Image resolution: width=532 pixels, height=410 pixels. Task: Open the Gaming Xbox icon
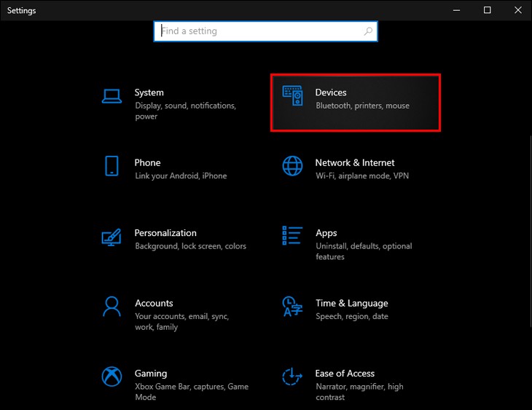click(x=112, y=377)
